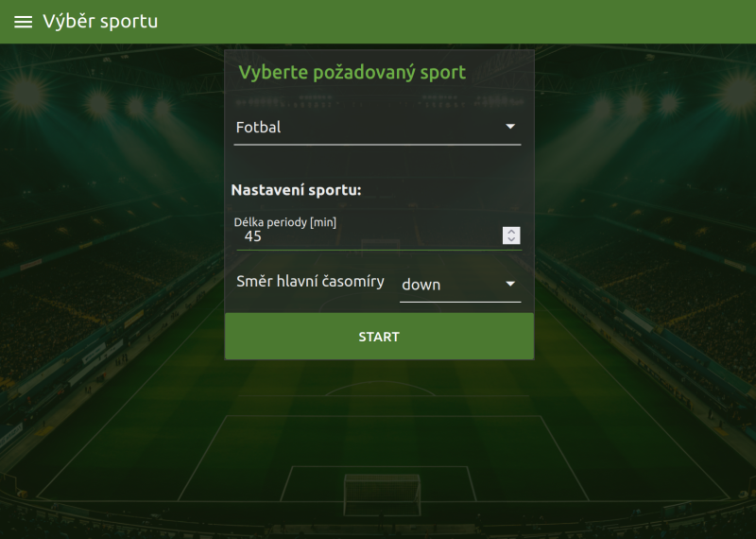Click the Nastavení sportu label

[296, 190]
